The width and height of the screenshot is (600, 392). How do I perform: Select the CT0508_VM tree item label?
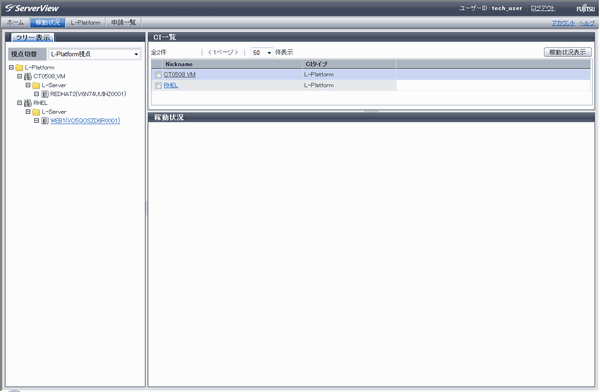pos(49,77)
